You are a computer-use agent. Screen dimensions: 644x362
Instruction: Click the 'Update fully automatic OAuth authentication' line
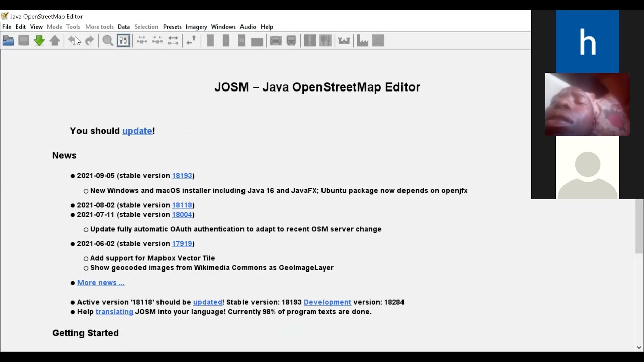point(235,229)
